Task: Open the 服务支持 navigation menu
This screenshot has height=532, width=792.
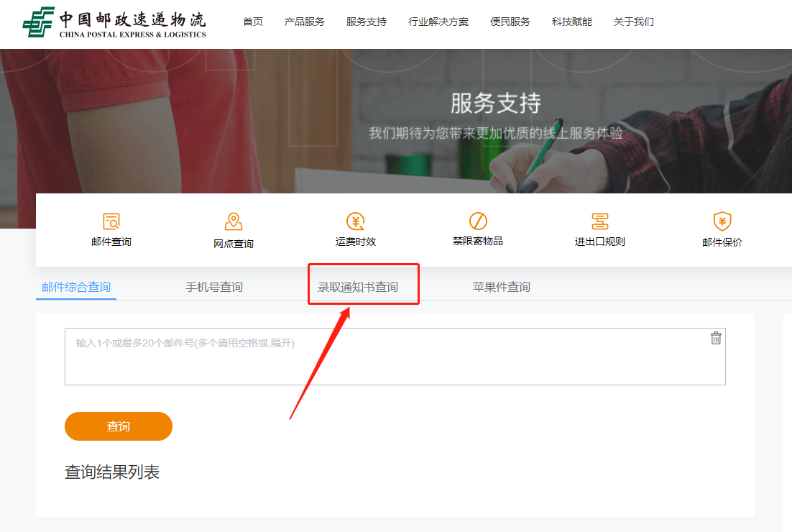Action: [367, 22]
